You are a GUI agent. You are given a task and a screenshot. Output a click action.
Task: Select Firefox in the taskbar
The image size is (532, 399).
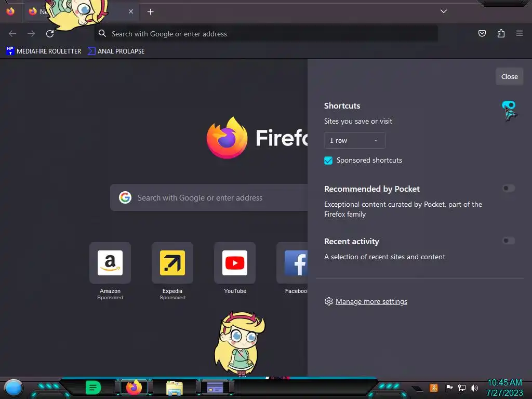(x=134, y=388)
